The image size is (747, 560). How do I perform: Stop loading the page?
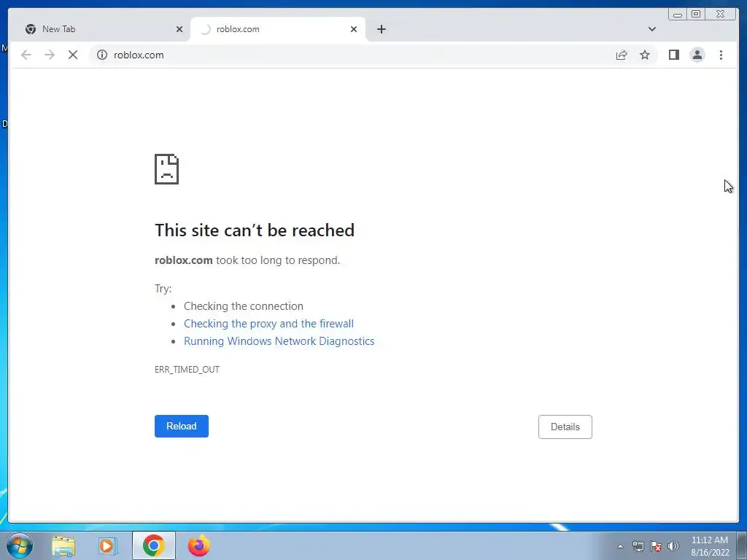(x=73, y=55)
